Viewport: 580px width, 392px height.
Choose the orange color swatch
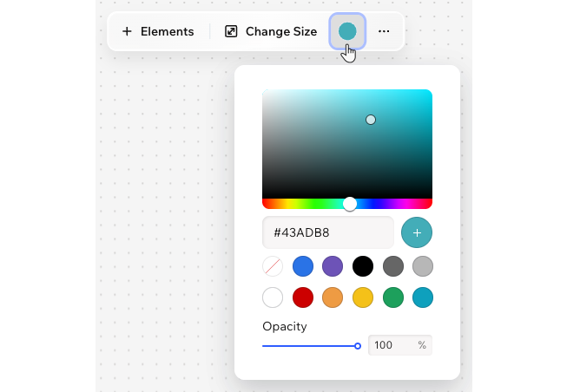(x=333, y=297)
